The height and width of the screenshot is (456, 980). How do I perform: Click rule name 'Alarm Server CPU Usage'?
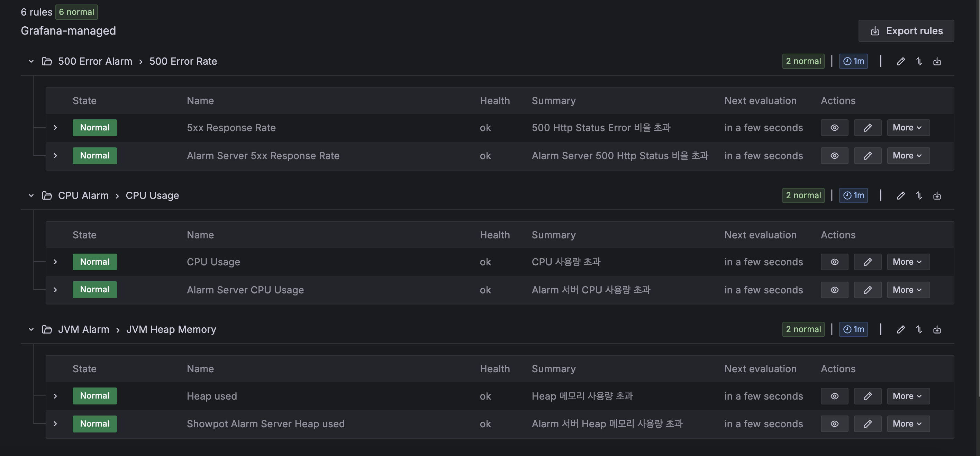[x=245, y=290]
